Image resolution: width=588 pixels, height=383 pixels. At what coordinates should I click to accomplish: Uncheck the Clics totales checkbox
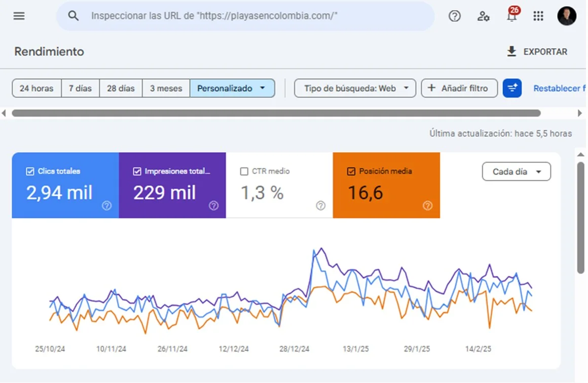(x=30, y=171)
